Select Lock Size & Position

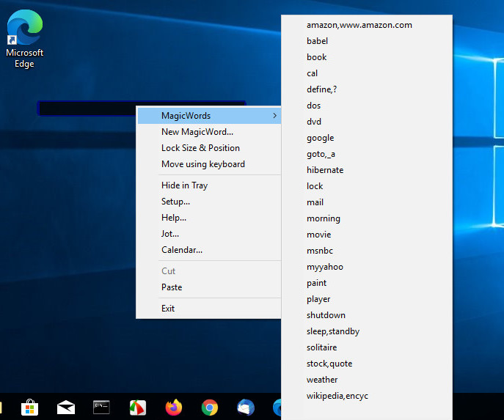coord(209,148)
